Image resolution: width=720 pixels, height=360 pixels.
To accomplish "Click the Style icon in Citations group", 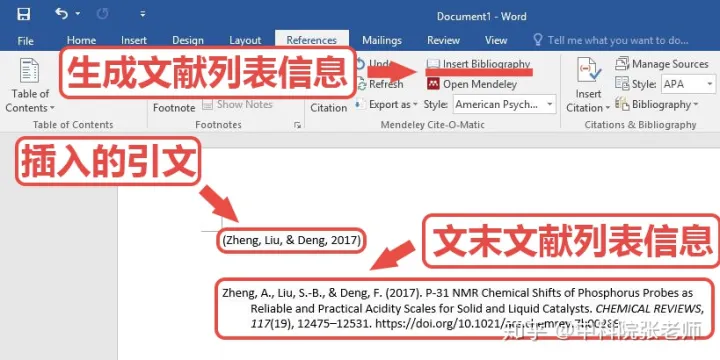I will pyautogui.click(x=622, y=84).
